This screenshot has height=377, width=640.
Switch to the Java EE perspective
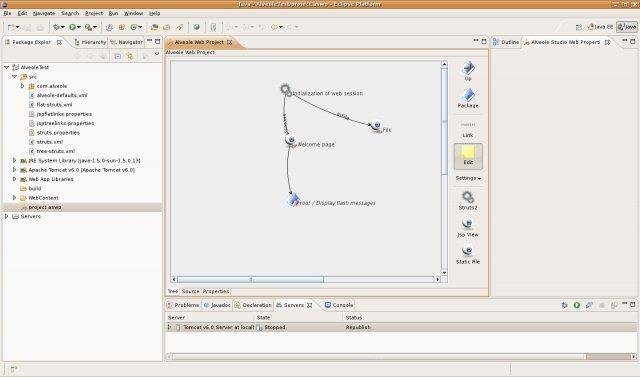(600, 27)
